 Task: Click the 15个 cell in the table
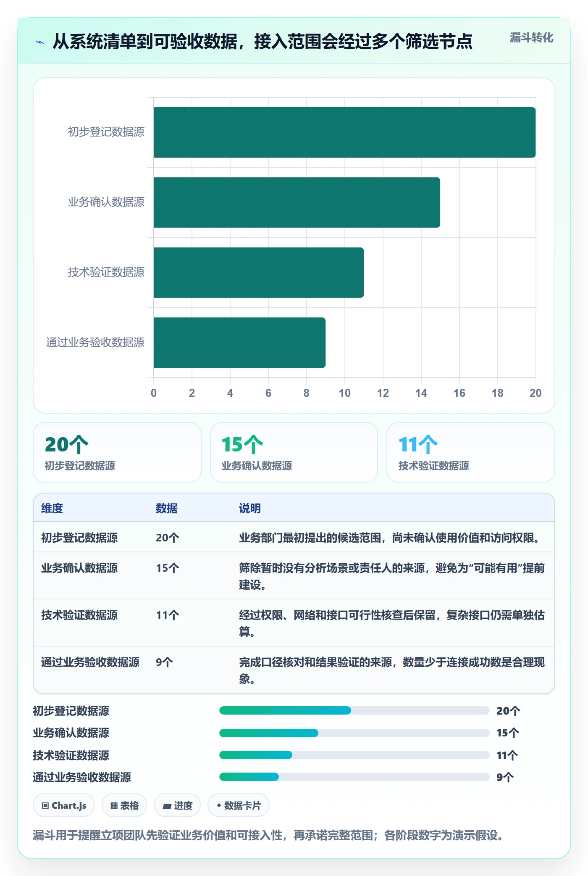tap(168, 568)
